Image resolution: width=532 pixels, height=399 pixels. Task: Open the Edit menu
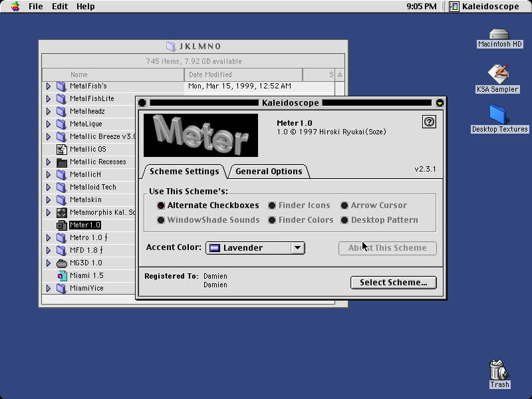(60, 7)
